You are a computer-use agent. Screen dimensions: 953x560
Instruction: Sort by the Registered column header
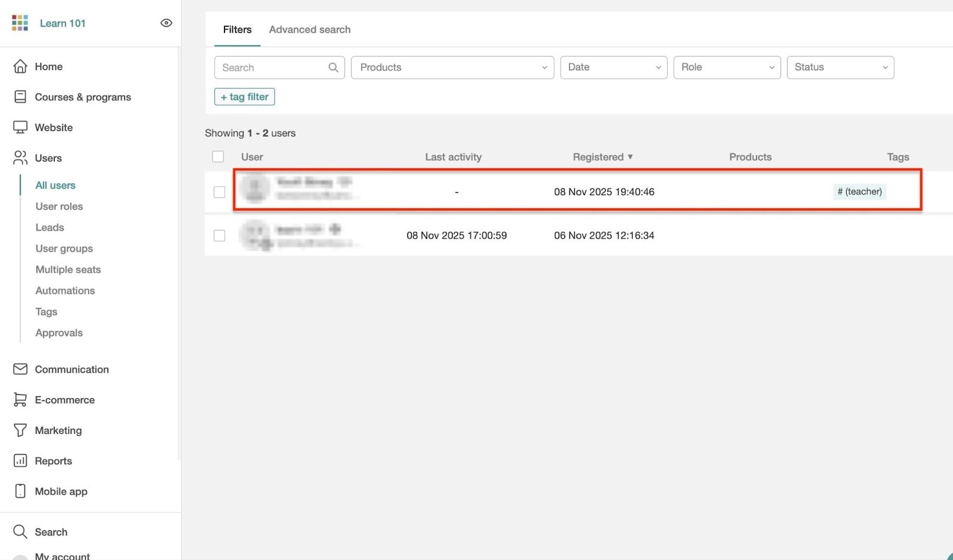[598, 157]
